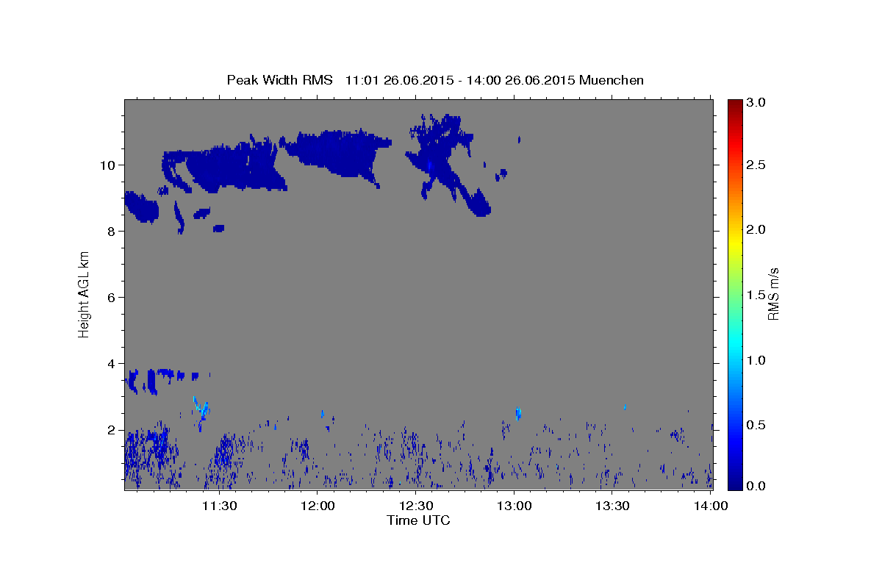Click the cloud layer near 10 km at 11:30
The height and width of the screenshot is (588, 882).
tap(228, 168)
